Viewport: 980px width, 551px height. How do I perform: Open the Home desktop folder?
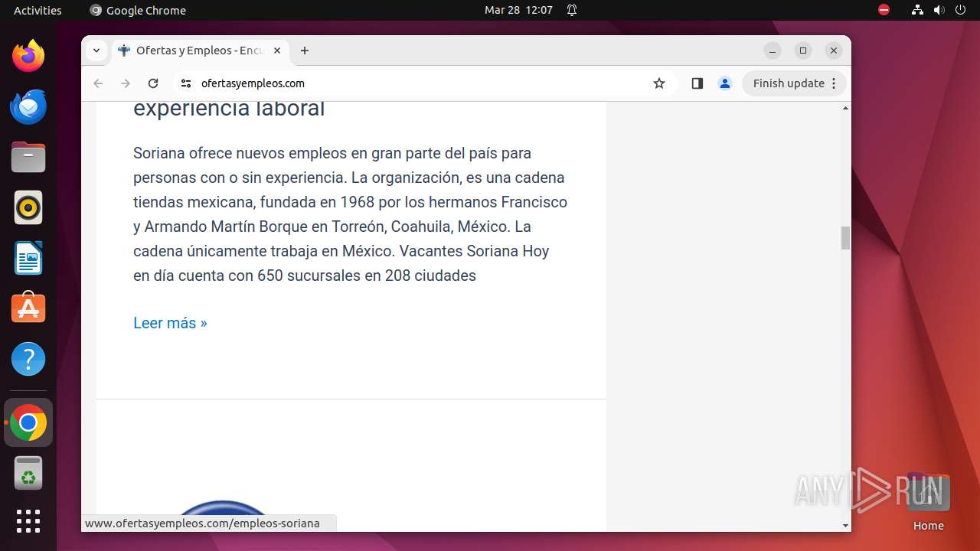pos(928,501)
